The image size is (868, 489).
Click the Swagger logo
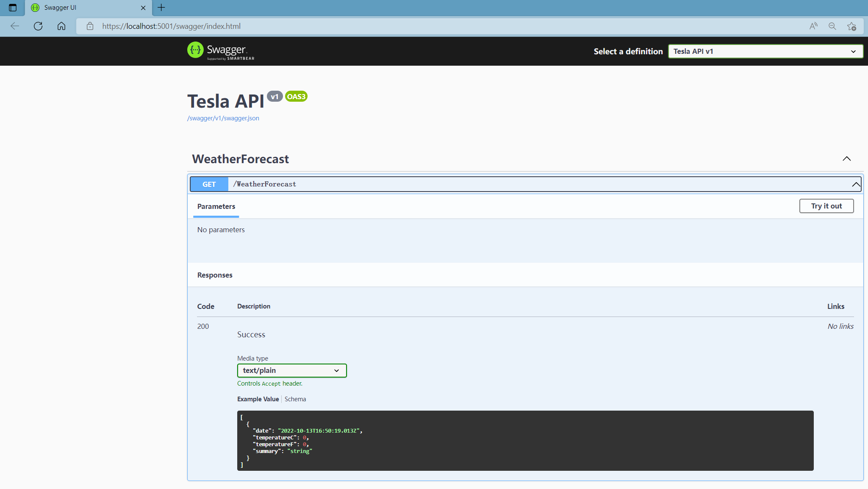click(221, 51)
